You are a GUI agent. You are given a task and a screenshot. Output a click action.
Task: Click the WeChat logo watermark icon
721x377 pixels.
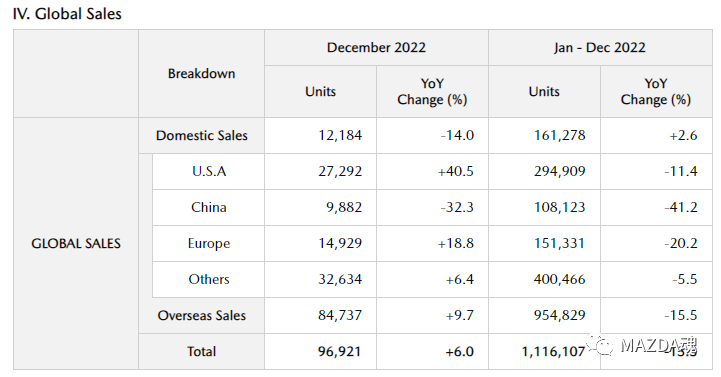pyautogui.click(x=599, y=344)
